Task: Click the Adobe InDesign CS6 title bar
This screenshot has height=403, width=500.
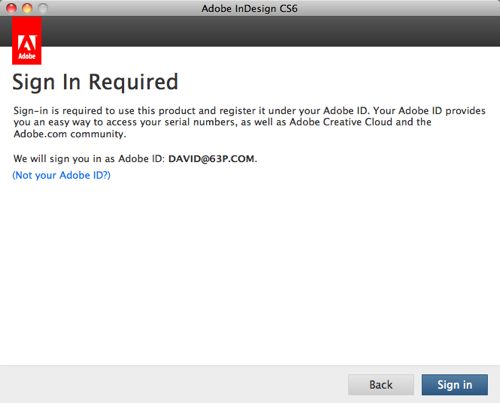Action: [x=249, y=8]
